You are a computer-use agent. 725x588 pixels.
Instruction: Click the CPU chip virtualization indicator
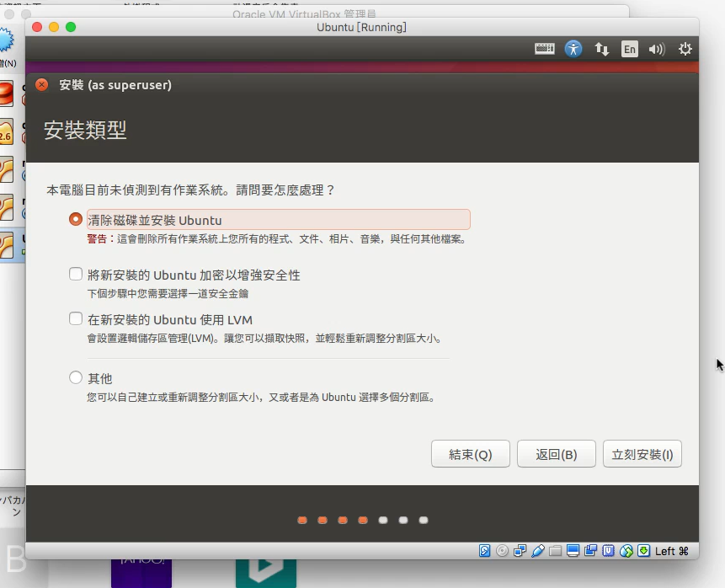[609, 551]
